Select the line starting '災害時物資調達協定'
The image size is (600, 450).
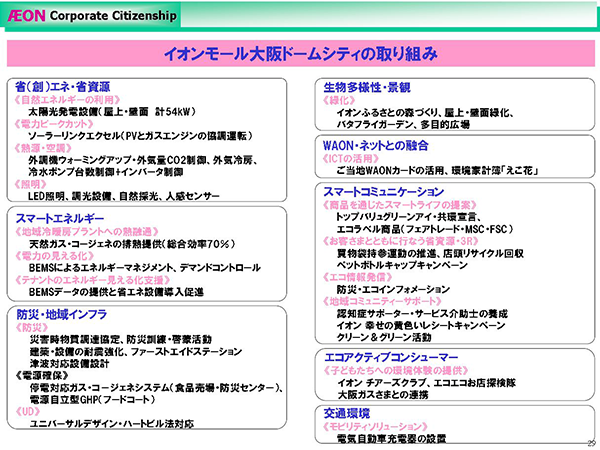click(121, 339)
